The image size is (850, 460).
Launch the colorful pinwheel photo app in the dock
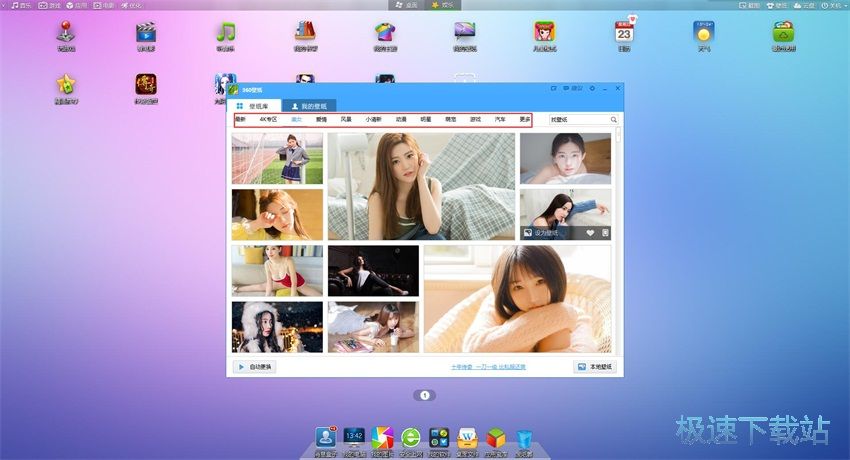pos(382,438)
